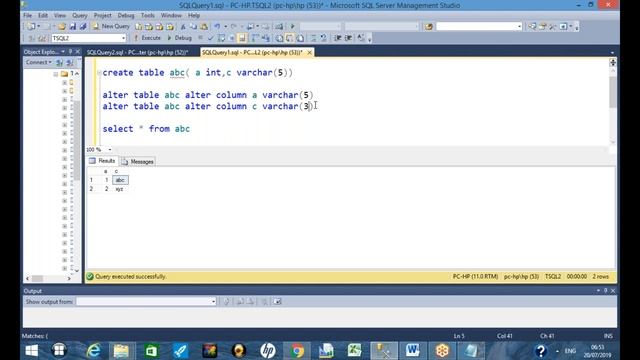
Task: Open the View menu
Action: [60, 16]
